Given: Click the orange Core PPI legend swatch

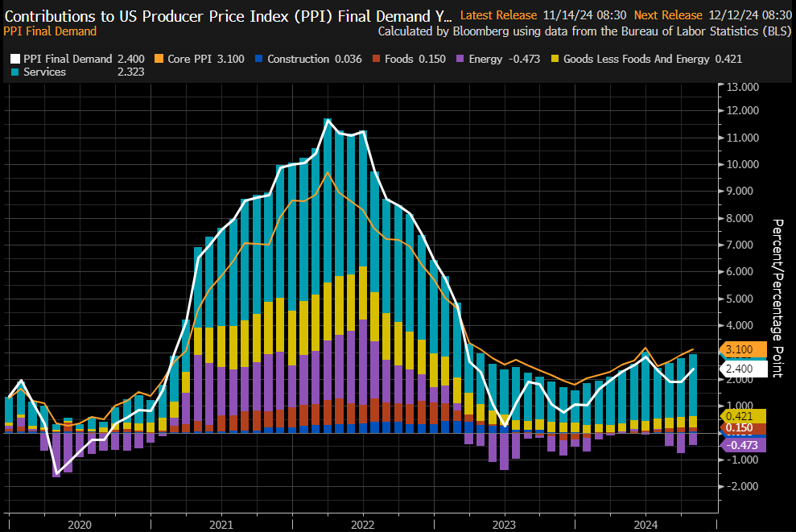Looking at the screenshot, I should click(x=159, y=59).
